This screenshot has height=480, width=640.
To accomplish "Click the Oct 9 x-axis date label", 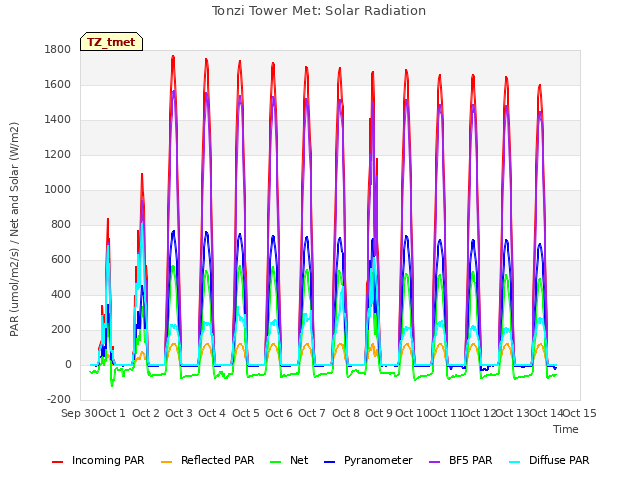I will [x=379, y=413].
